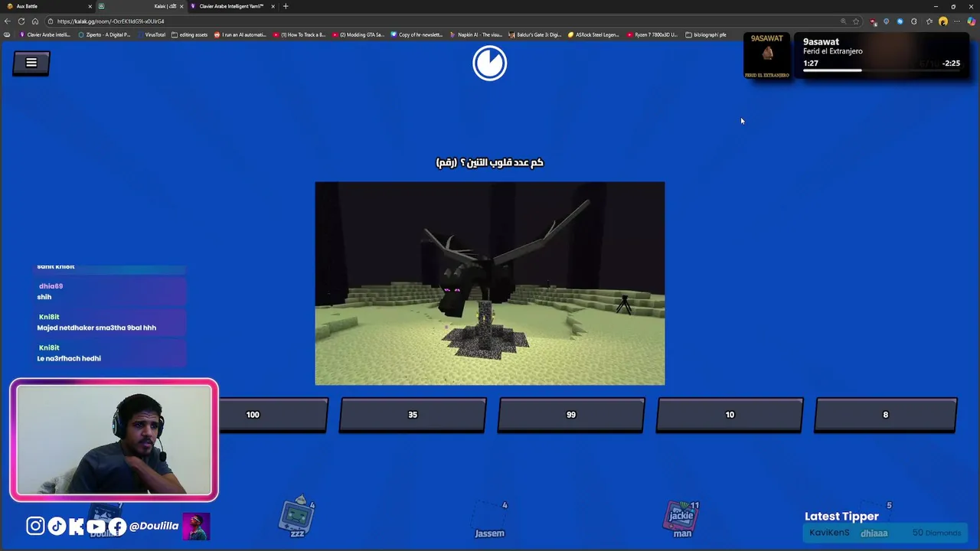Open the ASRock Steel Legen... bookmark

[593, 34]
